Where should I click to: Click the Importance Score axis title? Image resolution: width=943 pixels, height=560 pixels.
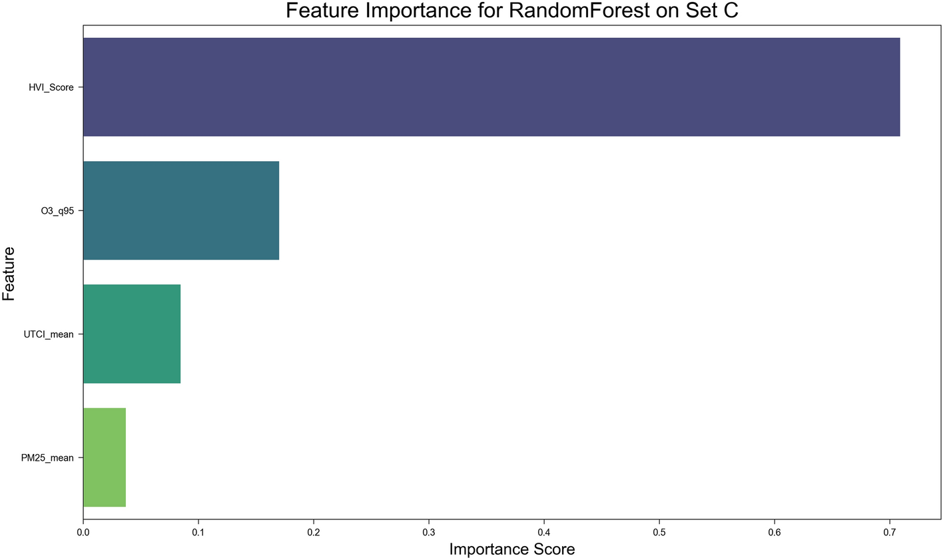coord(511,549)
